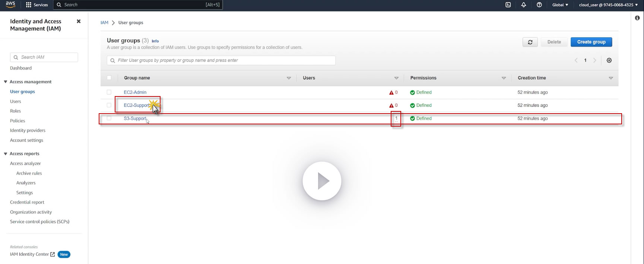Click the Create group button
This screenshot has width=644, height=264.
pos(591,42)
